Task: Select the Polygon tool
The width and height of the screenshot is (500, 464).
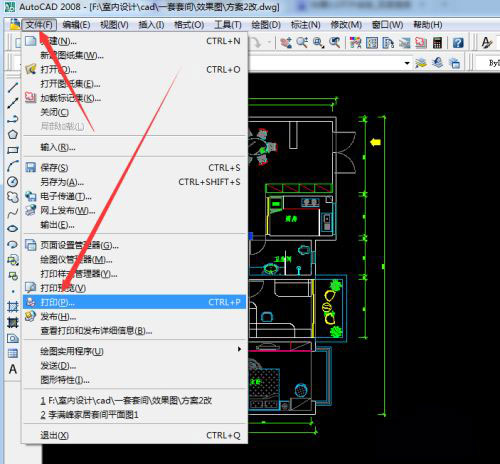Action: point(13,135)
